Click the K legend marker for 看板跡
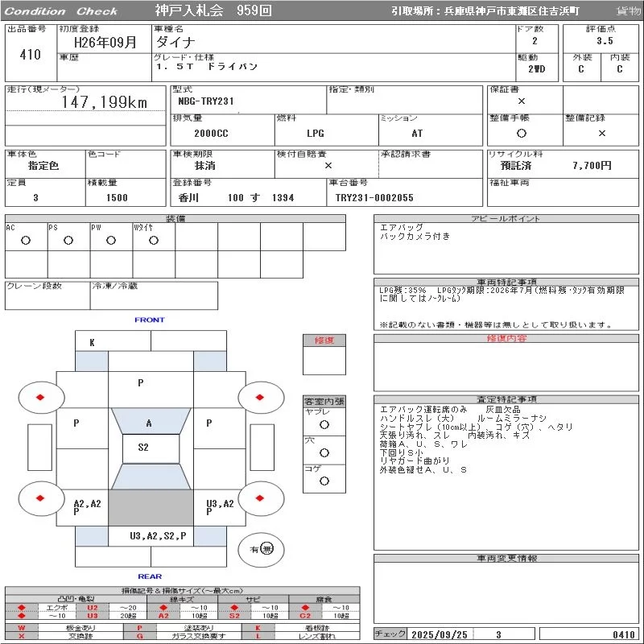Screen dimensions: 644x644 click(258, 628)
